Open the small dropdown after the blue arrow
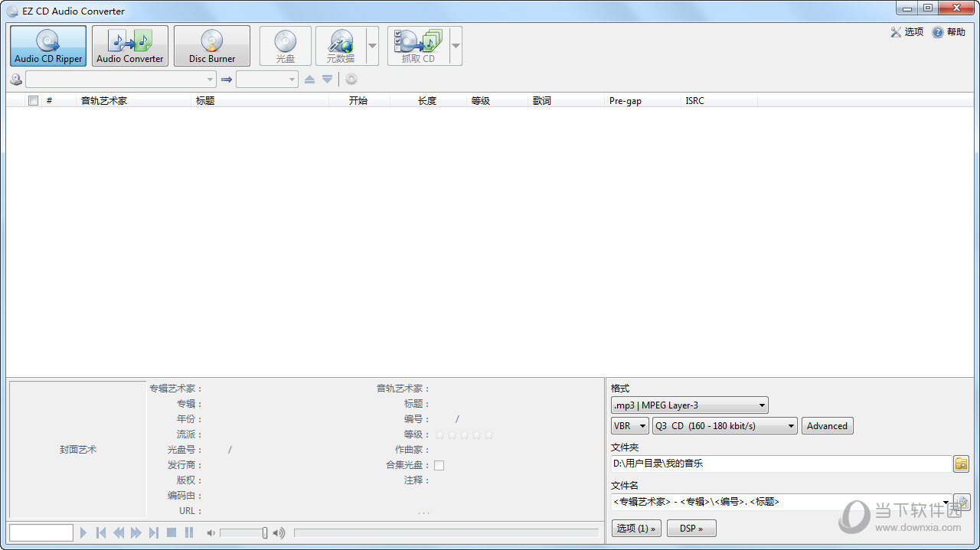Viewport: 980px width, 550px height. coord(266,80)
